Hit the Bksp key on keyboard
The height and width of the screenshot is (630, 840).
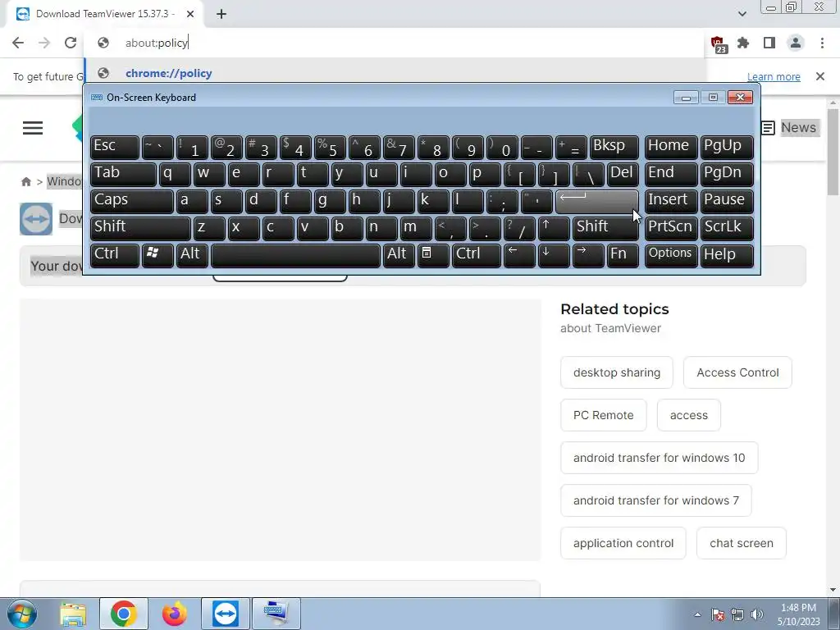pos(614,147)
